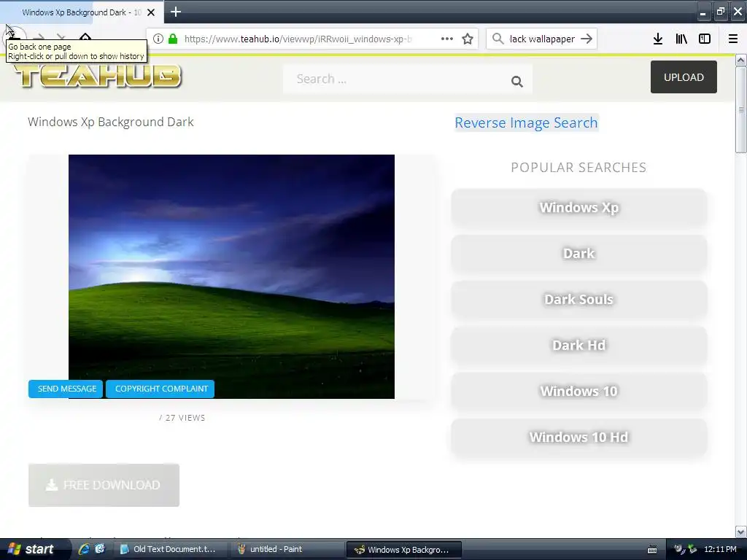This screenshot has width=747, height=560.
Task: Click the page scrollbar down arrow
Action: (741, 532)
